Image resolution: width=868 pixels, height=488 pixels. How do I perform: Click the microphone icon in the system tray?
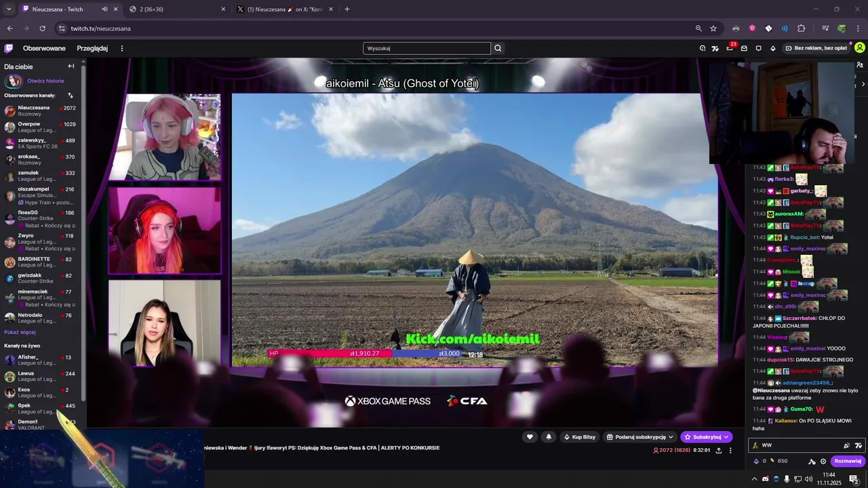point(787,479)
